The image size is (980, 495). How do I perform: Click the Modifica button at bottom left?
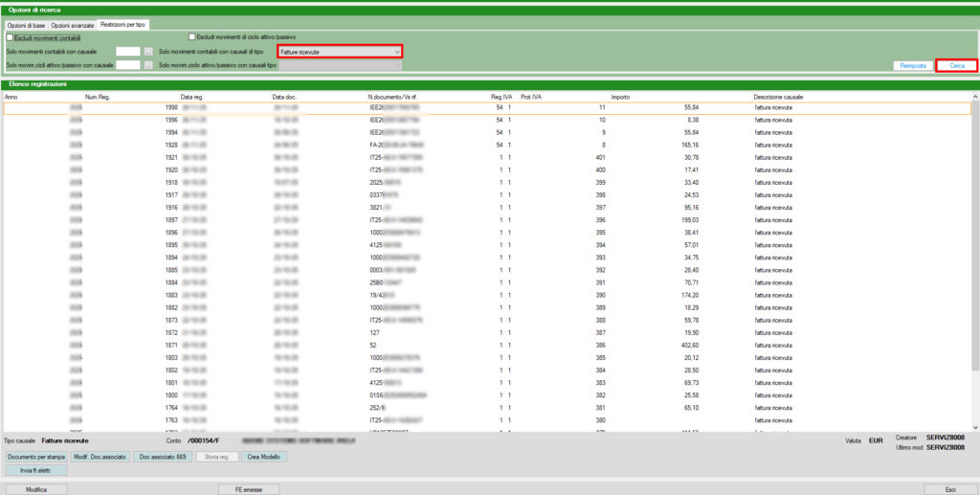(36, 488)
